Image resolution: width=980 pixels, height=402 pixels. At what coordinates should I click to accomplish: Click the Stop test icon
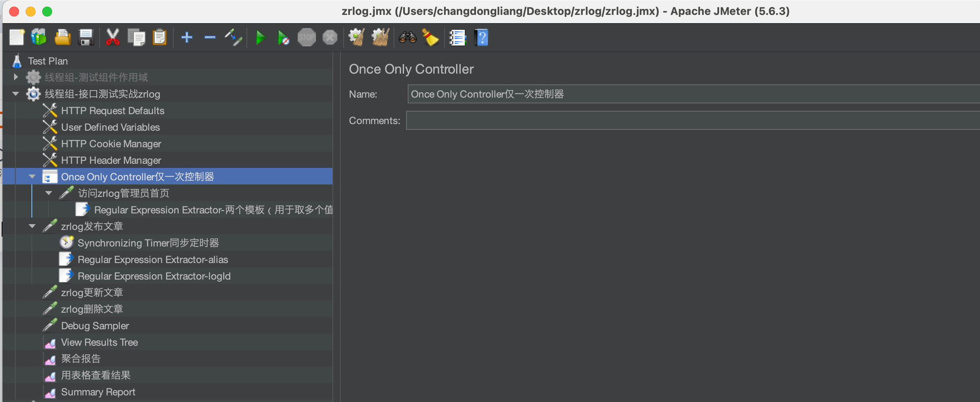click(x=307, y=38)
